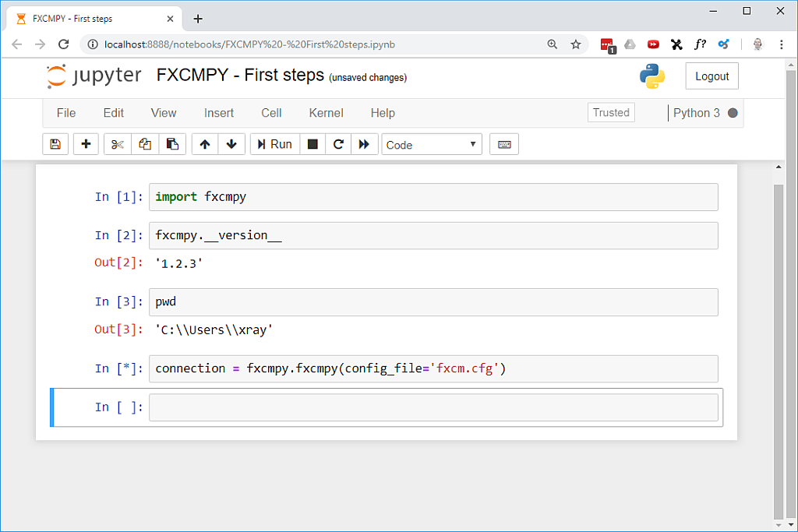Viewport: 798px width, 532px height.
Task: Click the connection = fxcmpy.fxcmpy code cell
Action: (433, 368)
